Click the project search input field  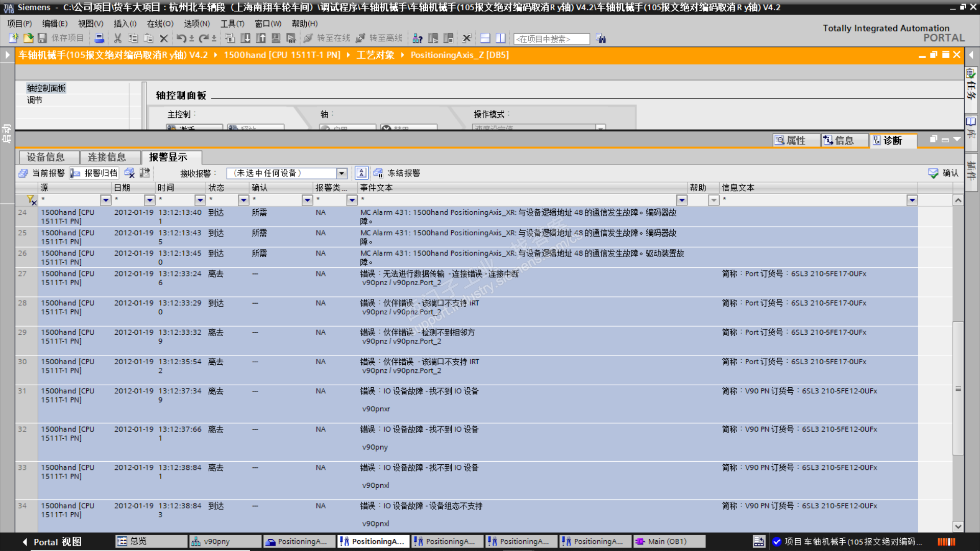(x=551, y=39)
